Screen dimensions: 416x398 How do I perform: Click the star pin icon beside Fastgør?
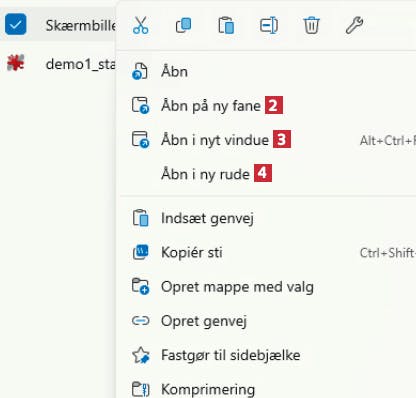(x=141, y=355)
